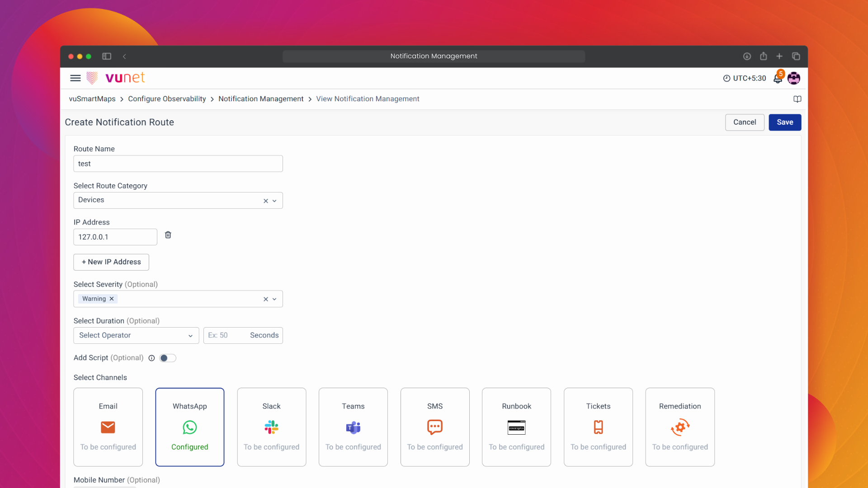
Task: Go to Configure Observability breadcrumb
Action: tap(167, 99)
